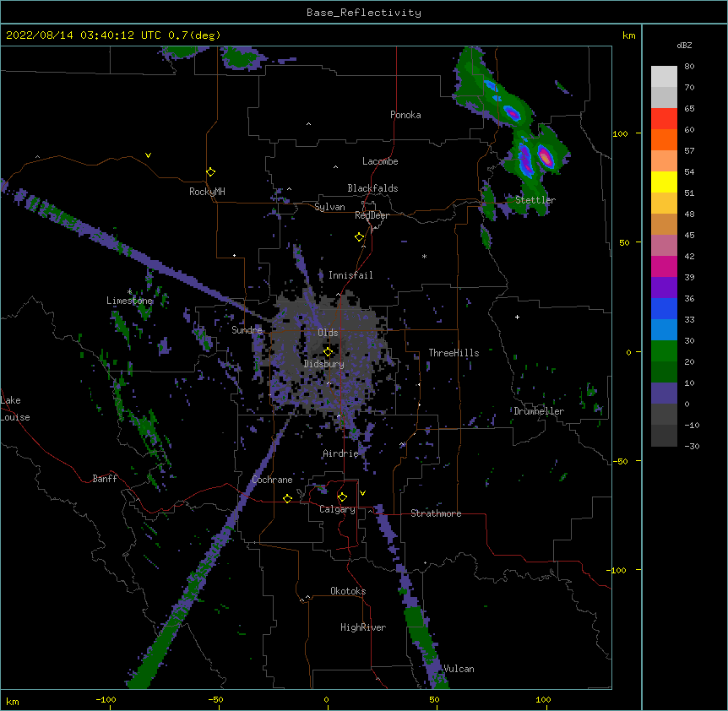Select the Lacombe city label
This screenshot has height=711, width=728.
coord(380,161)
